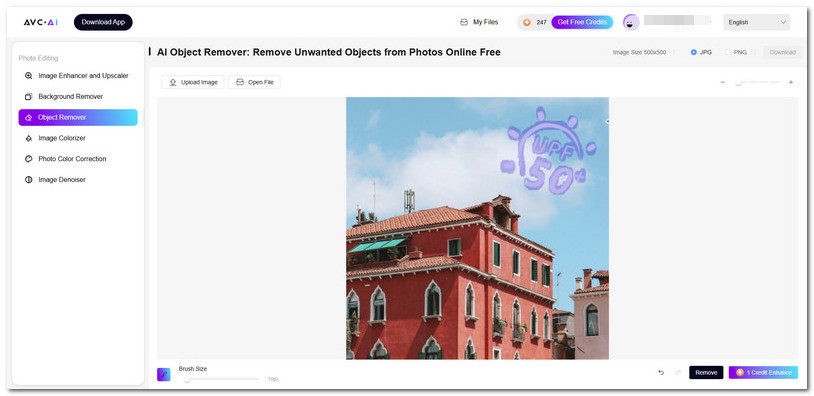Click the redo arrow icon
The height and width of the screenshot is (396, 814).
tap(678, 373)
